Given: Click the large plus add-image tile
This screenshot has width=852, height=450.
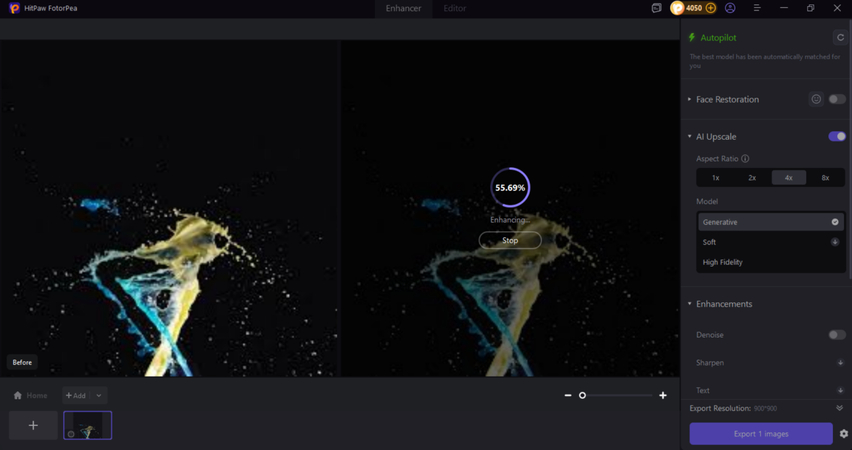Looking at the screenshot, I should [x=33, y=425].
